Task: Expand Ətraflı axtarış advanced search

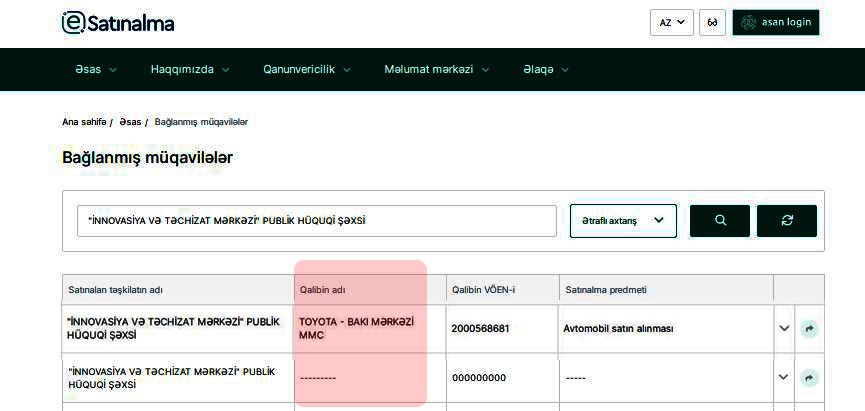Action: tap(623, 221)
